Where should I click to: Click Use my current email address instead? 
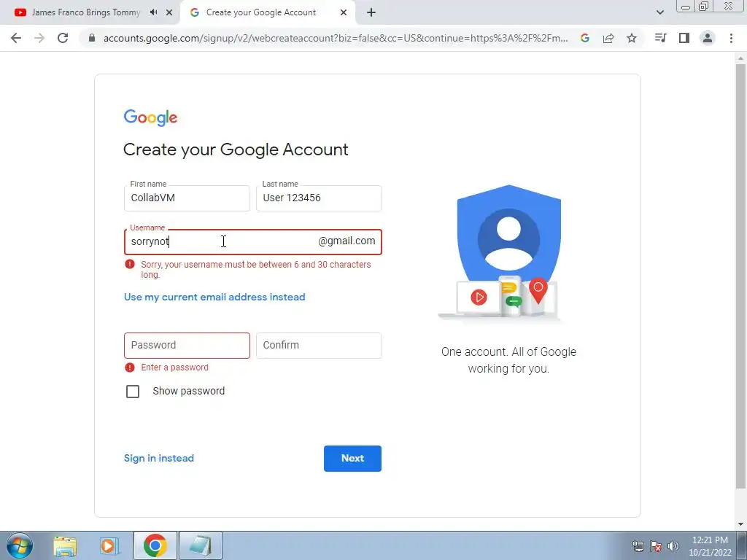click(214, 297)
